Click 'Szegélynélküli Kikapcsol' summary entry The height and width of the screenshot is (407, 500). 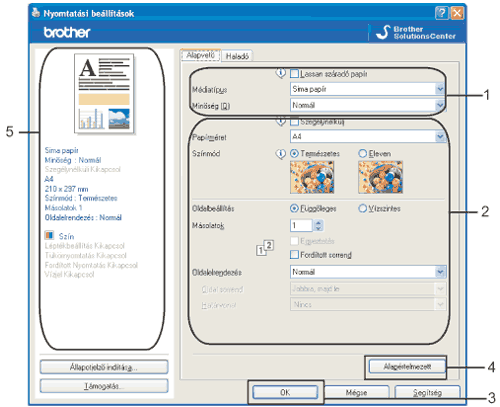click(83, 169)
